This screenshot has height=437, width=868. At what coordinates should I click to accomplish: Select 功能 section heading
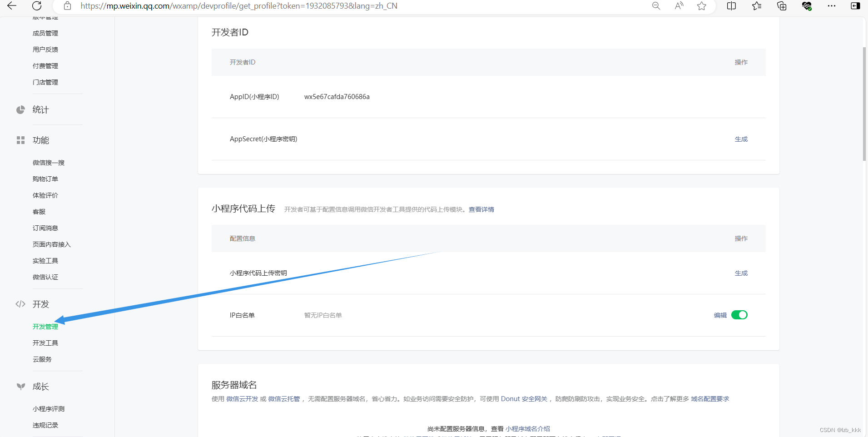coord(40,140)
